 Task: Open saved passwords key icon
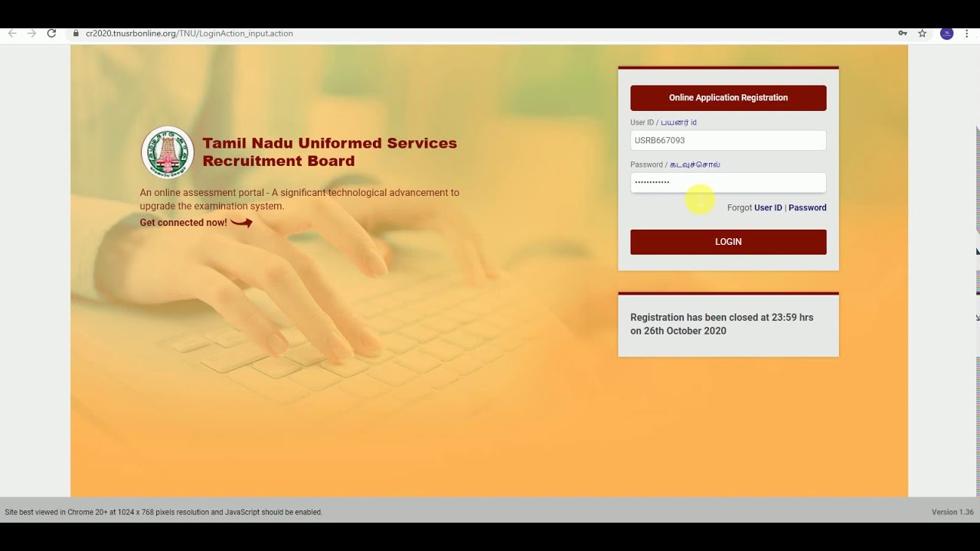[903, 34]
